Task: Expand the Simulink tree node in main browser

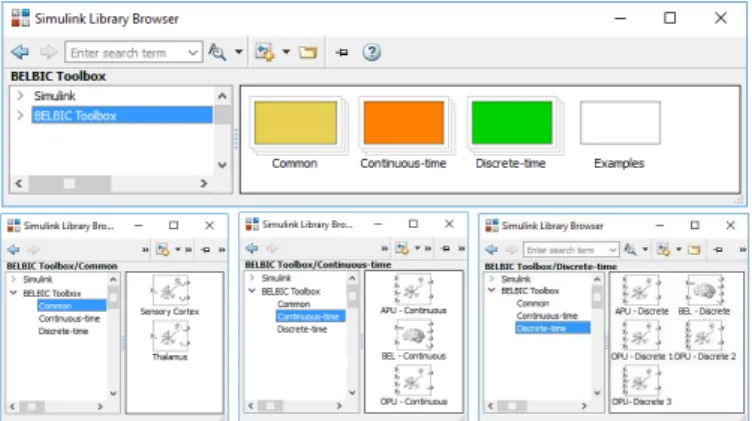Action: coord(20,95)
